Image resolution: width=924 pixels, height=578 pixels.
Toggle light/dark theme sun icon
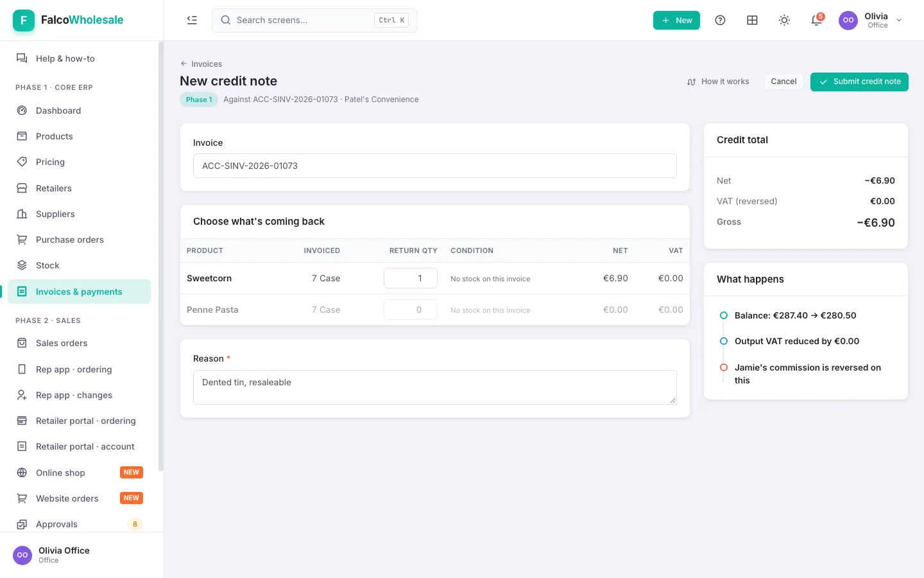tap(784, 20)
